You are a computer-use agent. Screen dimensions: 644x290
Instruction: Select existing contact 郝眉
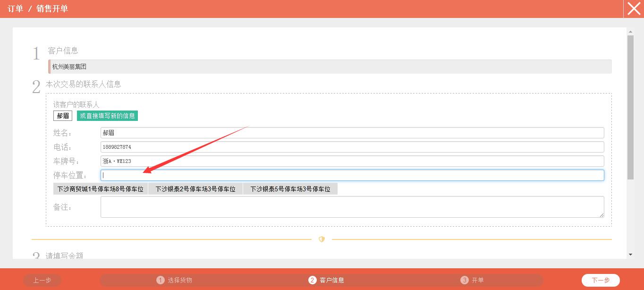(63, 116)
